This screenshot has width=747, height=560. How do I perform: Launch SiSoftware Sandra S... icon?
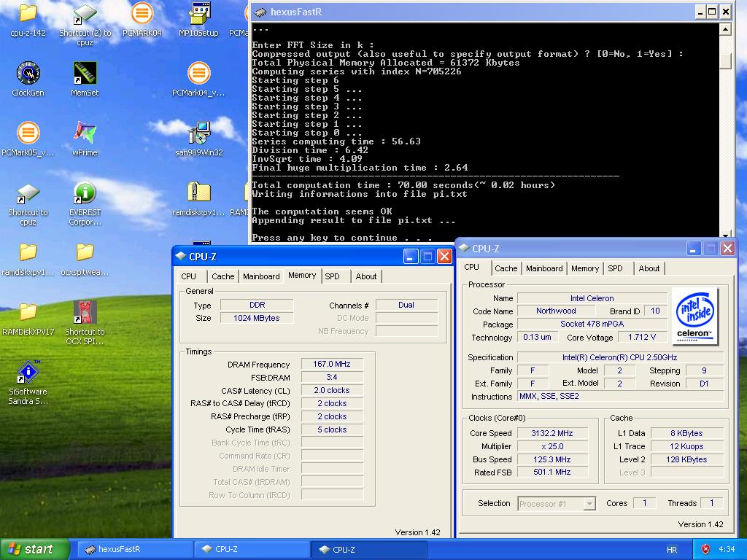tap(28, 372)
